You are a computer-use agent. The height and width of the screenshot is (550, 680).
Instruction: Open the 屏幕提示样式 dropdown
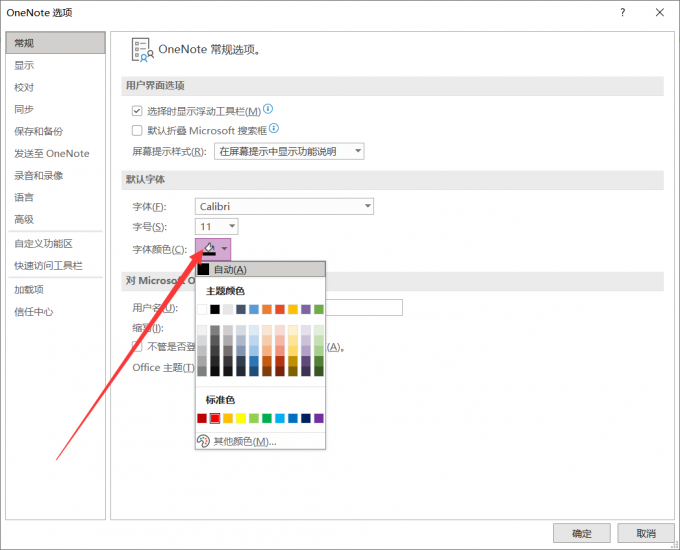pos(289,151)
